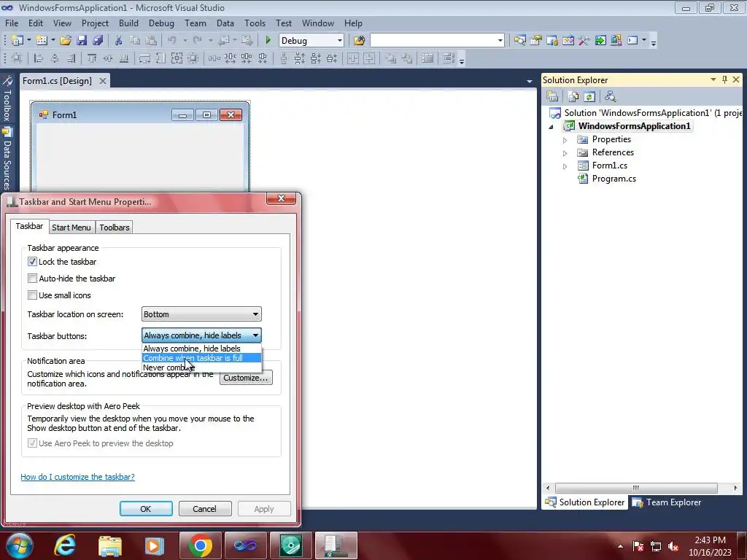Switch to the Team Explorer tab

(x=667, y=502)
